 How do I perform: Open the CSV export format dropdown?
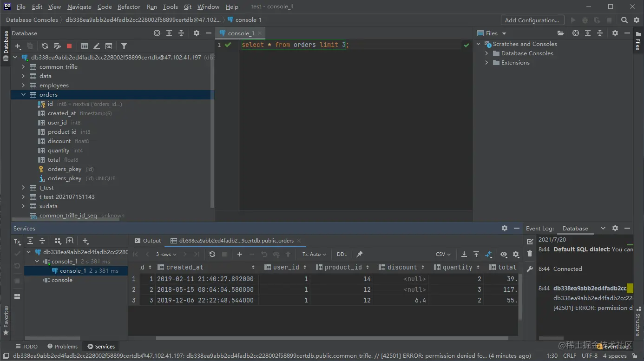coord(443,254)
